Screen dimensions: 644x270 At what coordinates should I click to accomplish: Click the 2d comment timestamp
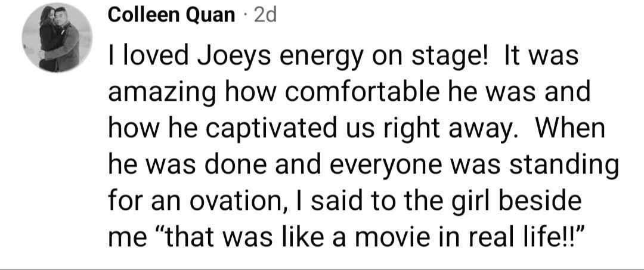coord(265,15)
